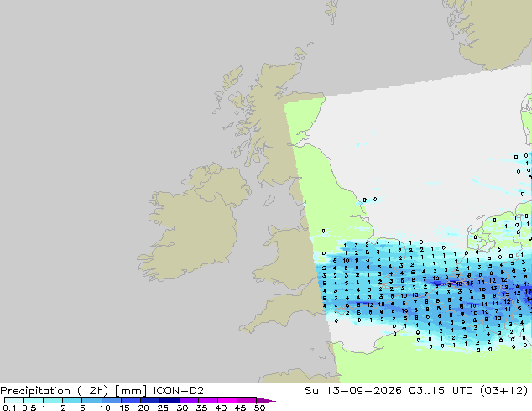Click the (03+12) forecast offset text

[x=503, y=391]
